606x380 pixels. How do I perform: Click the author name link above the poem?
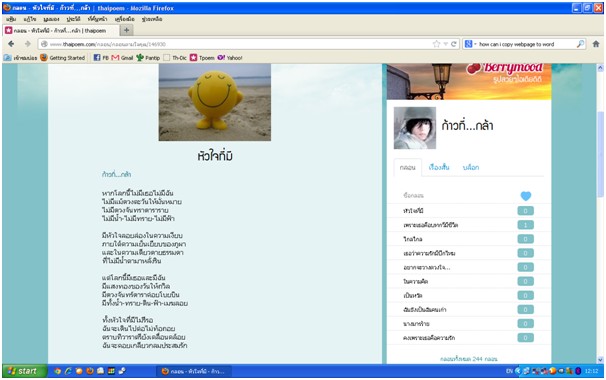116,174
